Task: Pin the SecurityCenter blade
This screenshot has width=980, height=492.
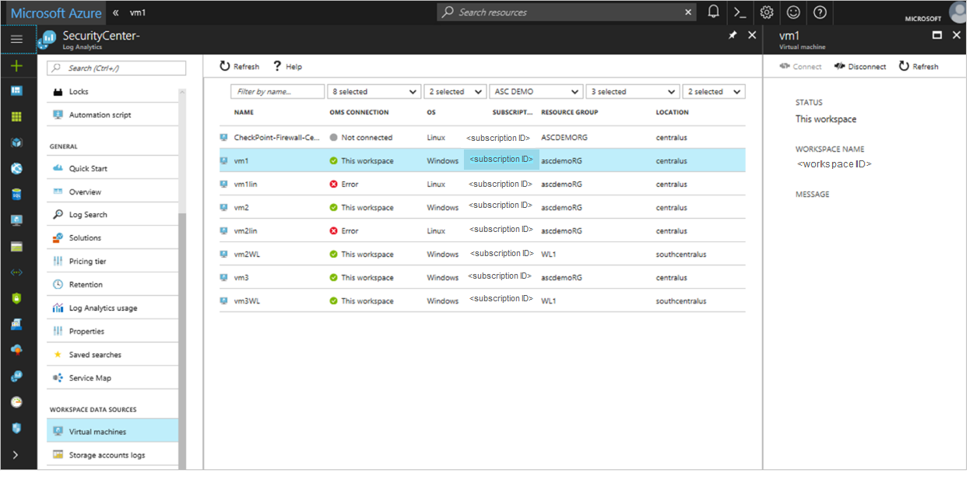Action: pos(732,35)
